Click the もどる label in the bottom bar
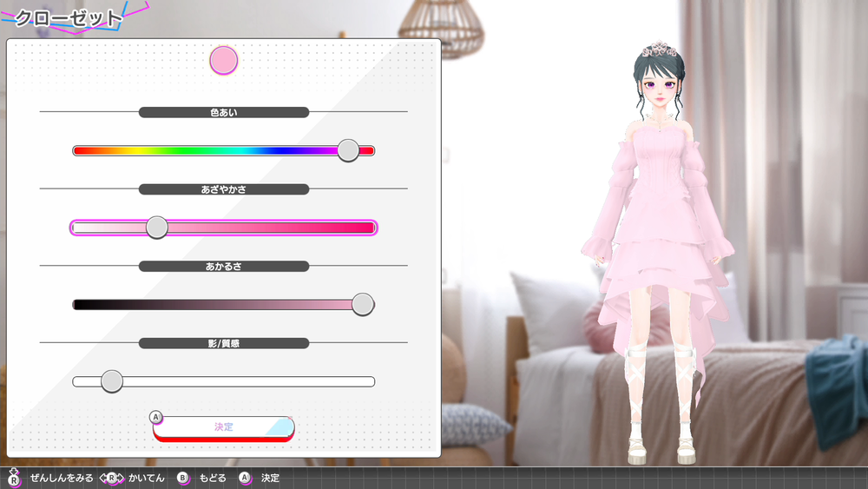868x489 pixels. point(213,478)
